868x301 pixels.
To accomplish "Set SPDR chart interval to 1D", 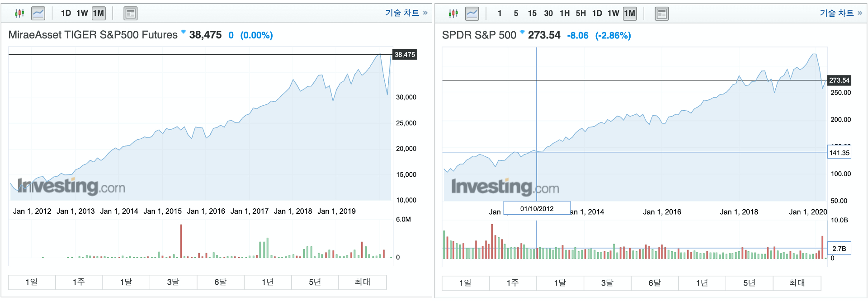I will pyautogui.click(x=597, y=14).
